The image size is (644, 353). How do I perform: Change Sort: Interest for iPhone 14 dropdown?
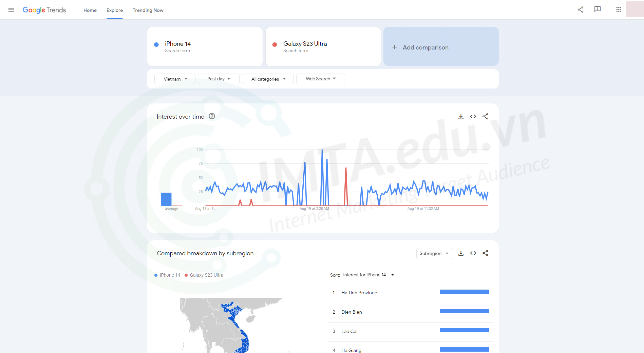coord(368,275)
